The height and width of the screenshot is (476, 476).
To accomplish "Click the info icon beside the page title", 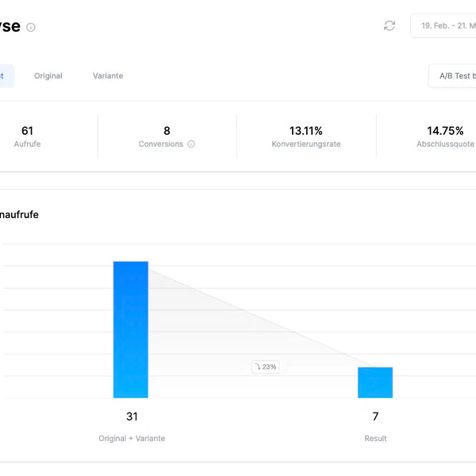I will click(x=31, y=27).
